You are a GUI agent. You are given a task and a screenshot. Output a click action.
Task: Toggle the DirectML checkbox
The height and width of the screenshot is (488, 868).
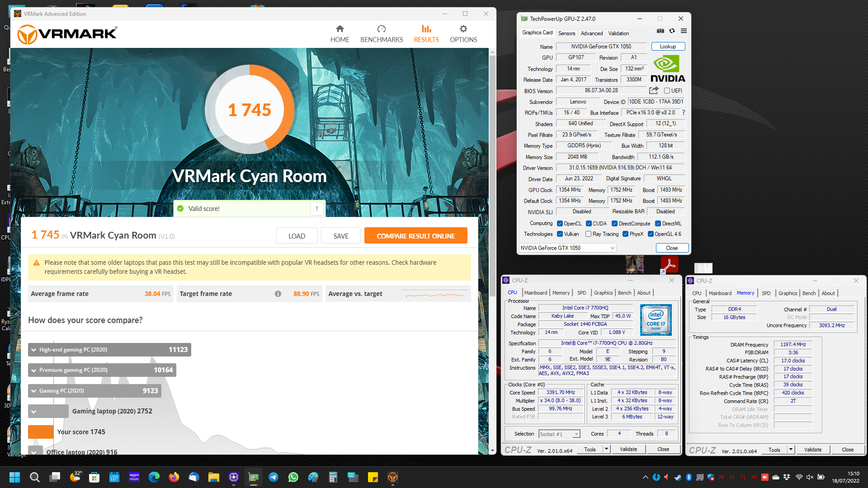point(658,224)
